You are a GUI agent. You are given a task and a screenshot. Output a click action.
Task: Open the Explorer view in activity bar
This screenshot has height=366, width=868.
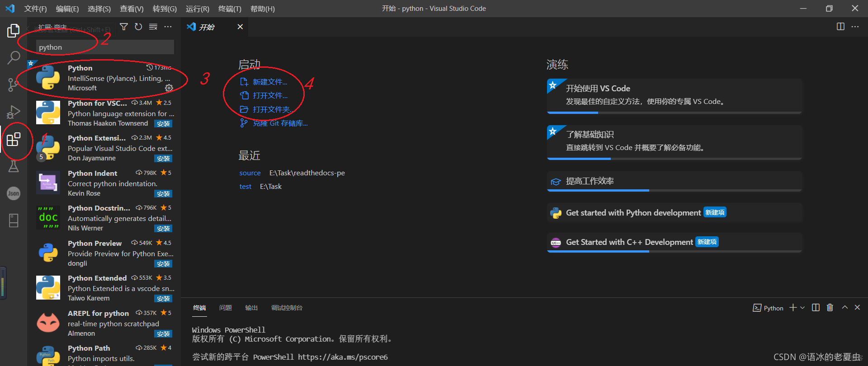point(14,31)
